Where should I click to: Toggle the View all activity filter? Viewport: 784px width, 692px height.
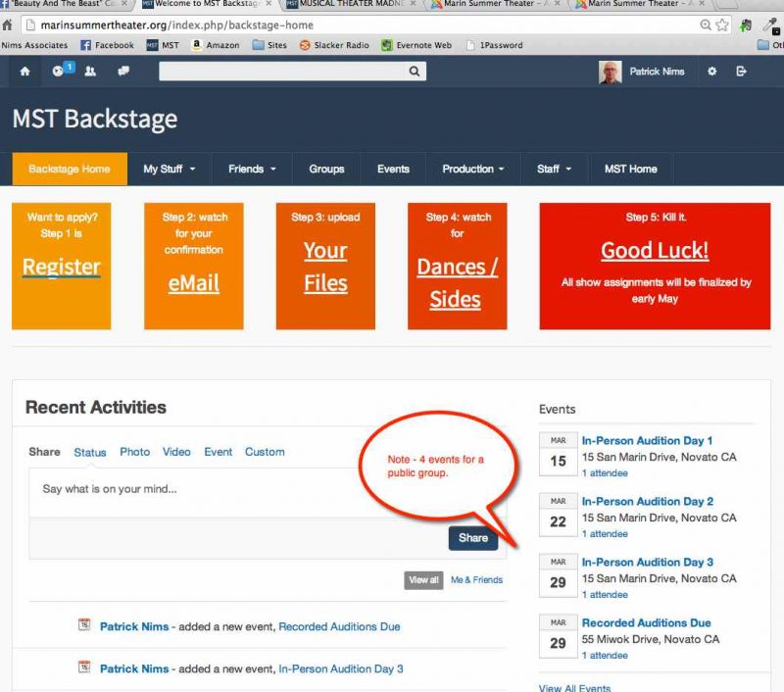(423, 580)
